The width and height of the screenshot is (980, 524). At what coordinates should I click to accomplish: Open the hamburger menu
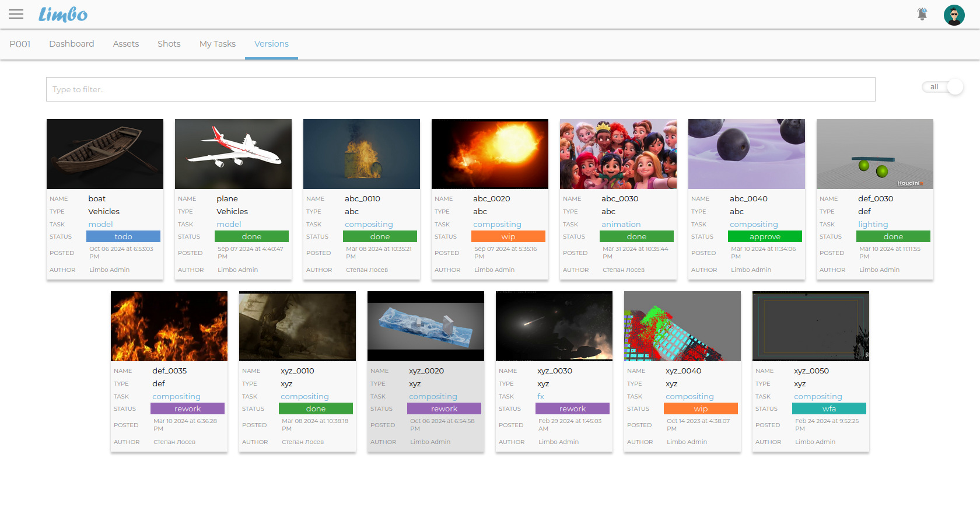point(16,14)
